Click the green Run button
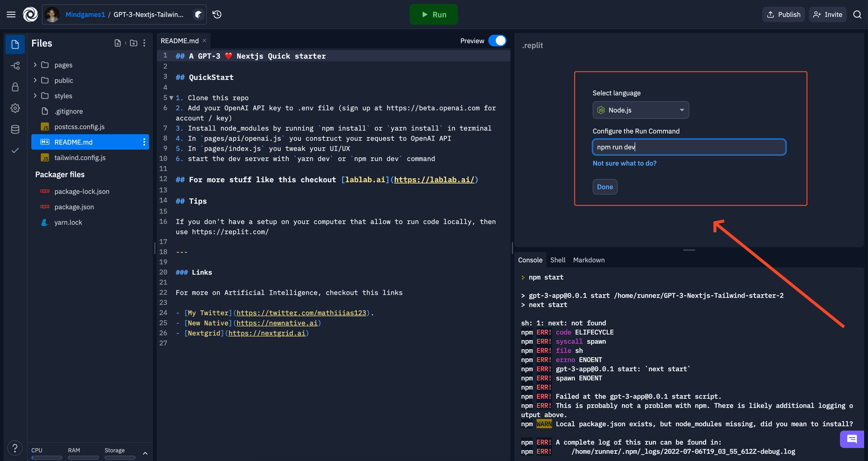 tap(434, 14)
